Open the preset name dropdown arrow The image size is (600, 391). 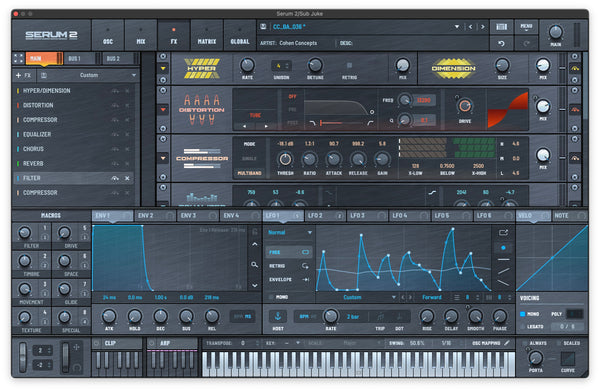pyautogui.click(x=457, y=27)
